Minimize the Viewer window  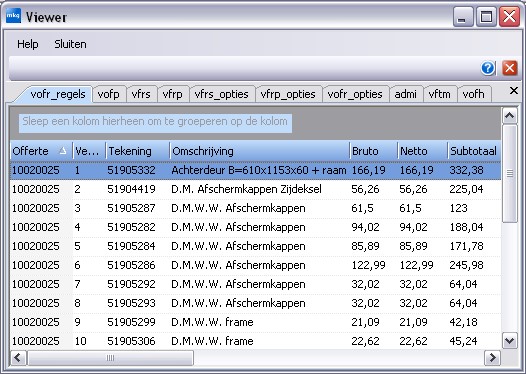(463, 16)
